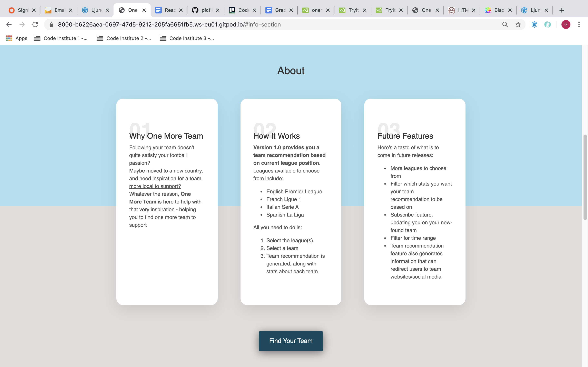Click the page refresh icon
Image resolution: width=588 pixels, height=367 pixels.
[x=36, y=24]
